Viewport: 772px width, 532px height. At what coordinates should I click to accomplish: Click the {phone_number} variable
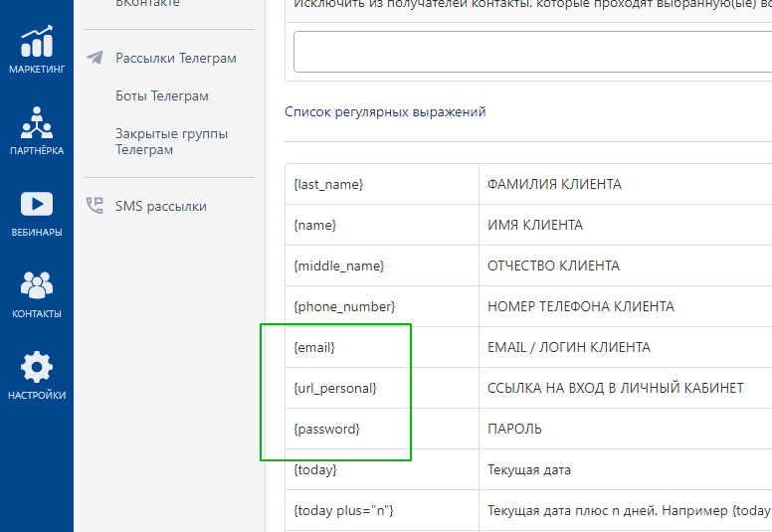click(x=344, y=306)
